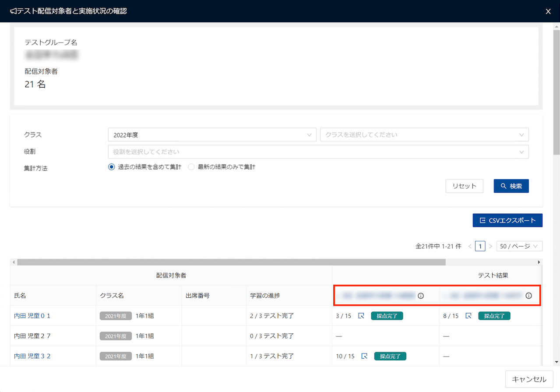The image size is (560, 392).
Task: Click the CSVエクスポート button
Action: click(x=507, y=220)
